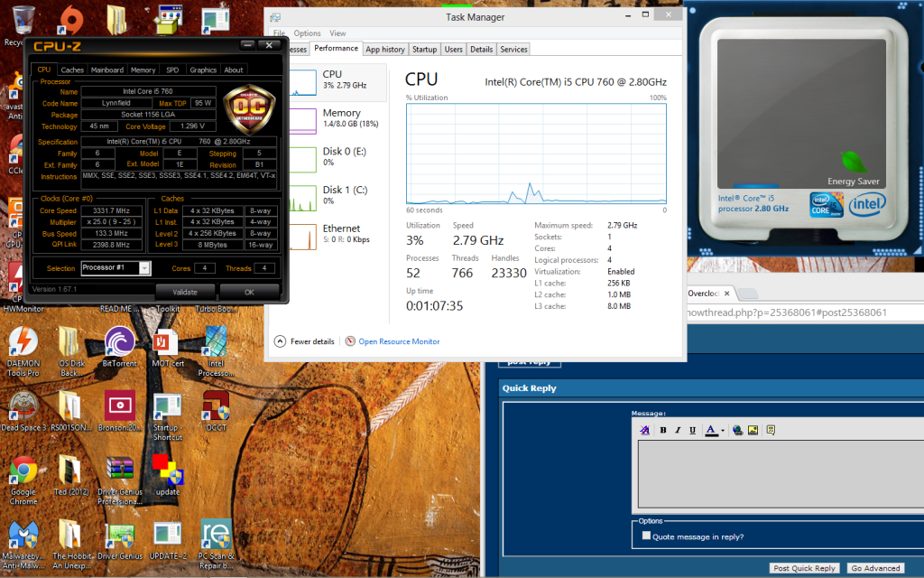The width and height of the screenshot is (924, 578).
Task: Open the Graphics tab in CPU-Z
Action: click(203, 70)
